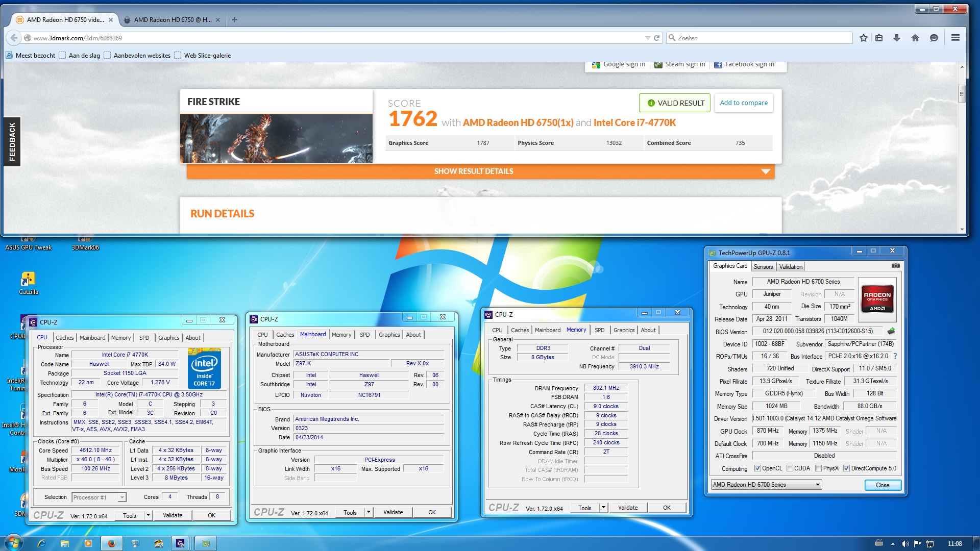
Task: Go to the Firefox home page icon
Action: tap(915, 38)
